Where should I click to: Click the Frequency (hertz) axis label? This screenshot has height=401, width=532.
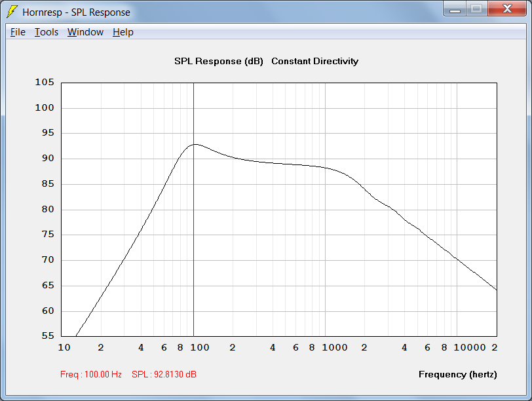click(458, 374)
